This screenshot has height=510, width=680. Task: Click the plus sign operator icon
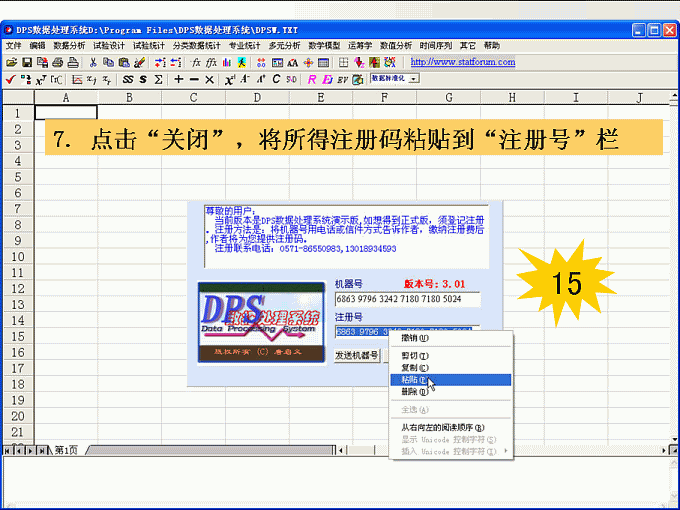coord(178,79)
